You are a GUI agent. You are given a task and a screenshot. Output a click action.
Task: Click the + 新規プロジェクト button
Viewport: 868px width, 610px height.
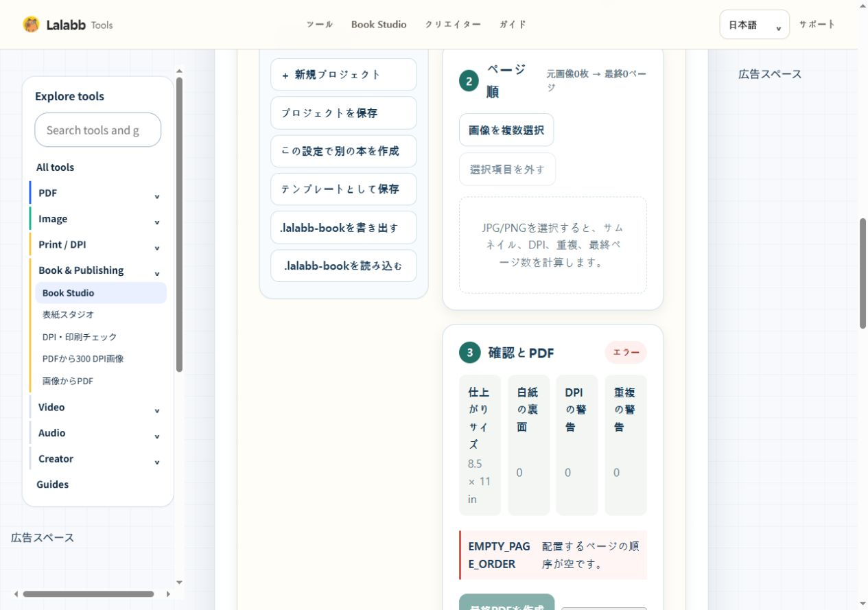coord(344,74)
